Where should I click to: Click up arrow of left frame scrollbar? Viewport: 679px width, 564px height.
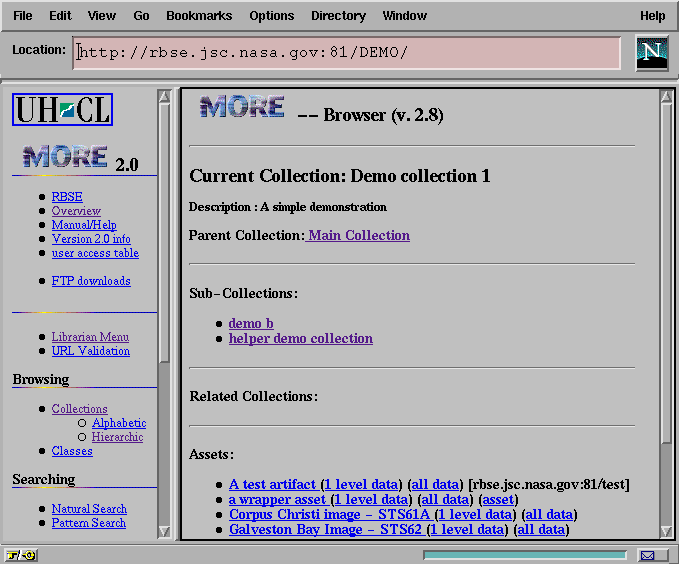(x=164, y=96)
